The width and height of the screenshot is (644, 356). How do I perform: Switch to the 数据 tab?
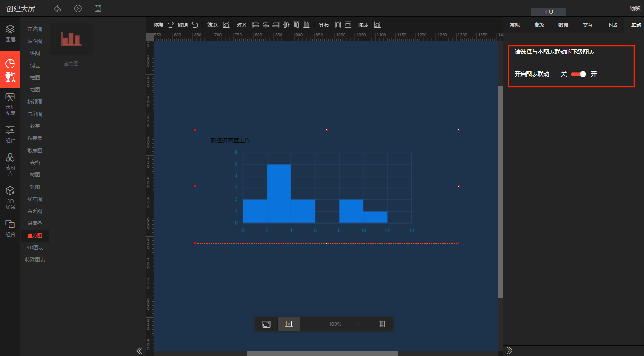(563, 25)
